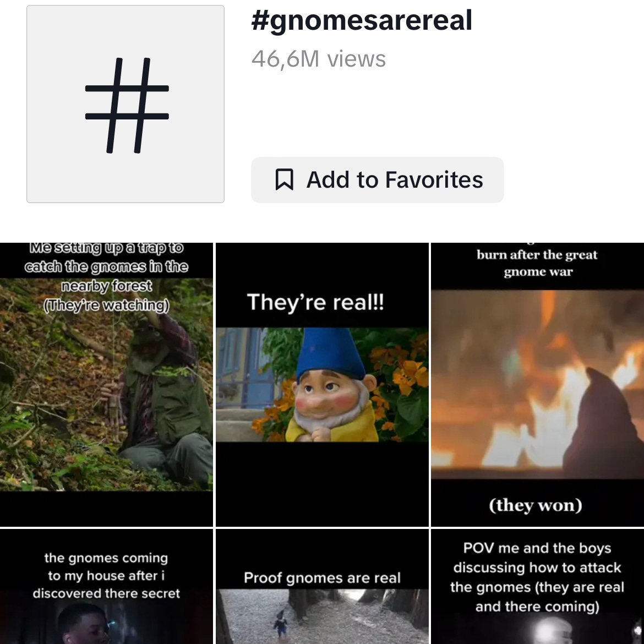Click the large hashtag symbol image
The image size is (644, 644).
coord(125,104)
